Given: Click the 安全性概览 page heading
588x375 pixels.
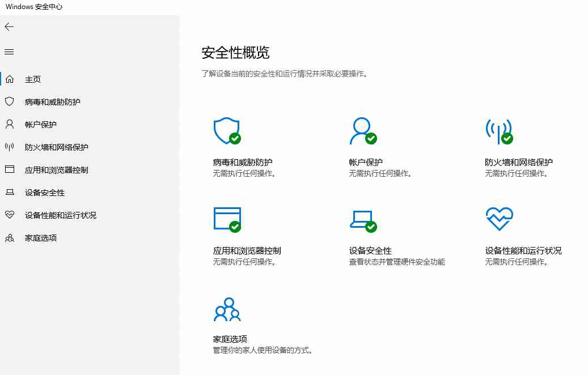Looking at the screenshot, I should [x=236, y=53].
